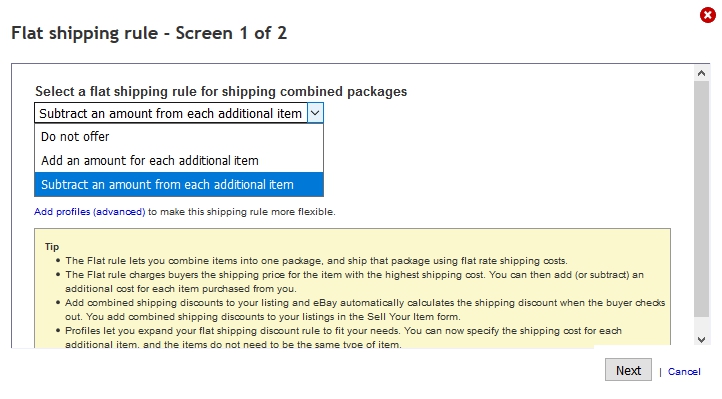722x399 pixels.
Task: Cancel the flat shipping rule setup
Action: point(684,371)
